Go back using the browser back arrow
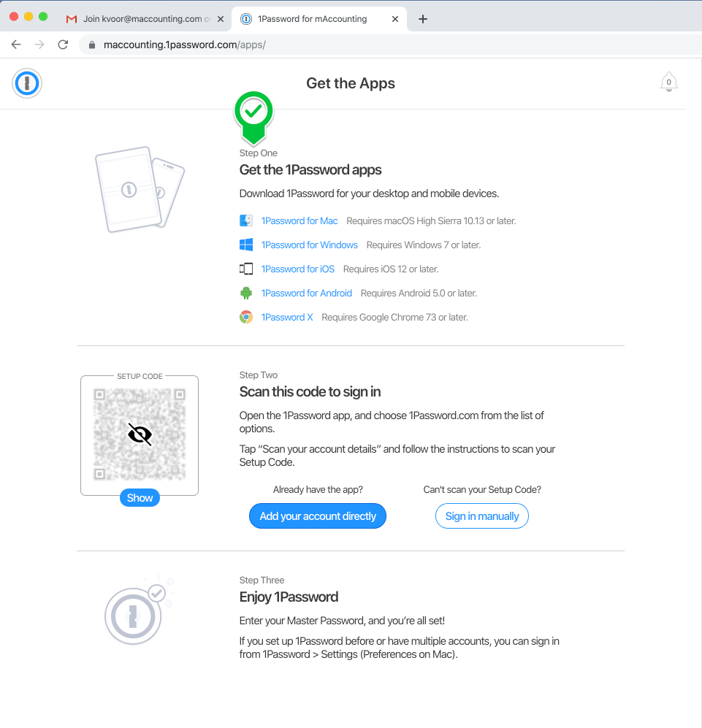 click(x=16, y=45)
